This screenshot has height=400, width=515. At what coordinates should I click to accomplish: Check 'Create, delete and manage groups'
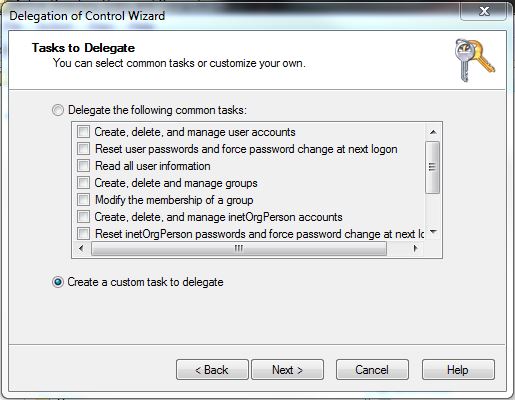pos(83,183)
